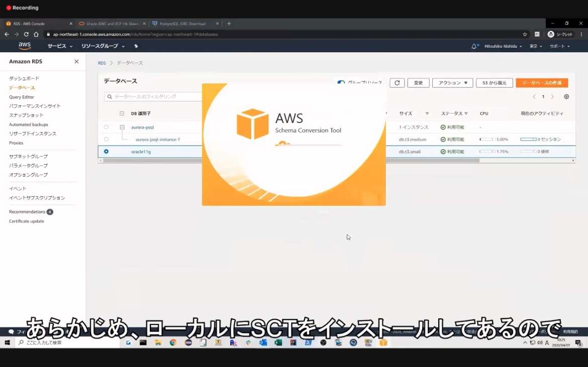Click the データベースのフィルタリング search field
Image resolution: width=588 pixels, height=367 pixels.
click(x=154, y=96)
